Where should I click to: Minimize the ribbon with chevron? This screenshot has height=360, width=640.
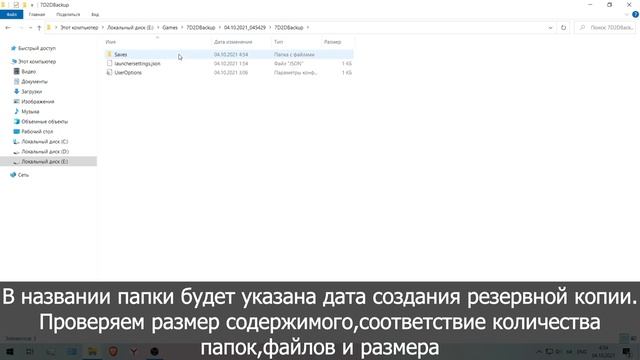pyautogui.click(x=627, y=15)
